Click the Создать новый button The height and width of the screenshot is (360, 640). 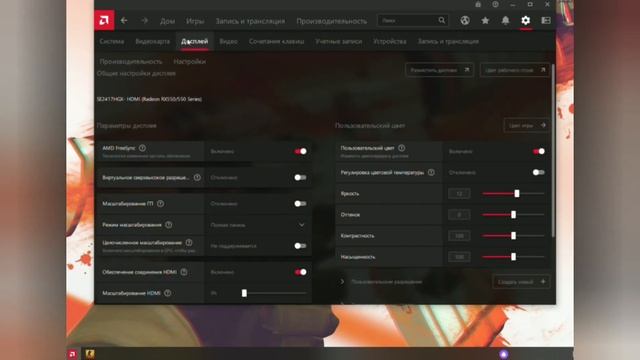point(521,282)
